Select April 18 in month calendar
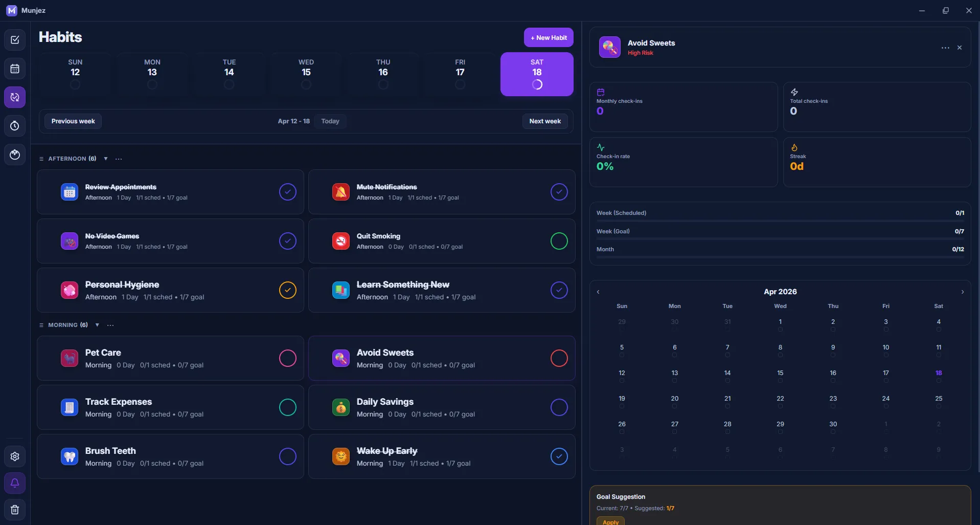The height and width of the screenshot is (525, 980). (939, 375)
